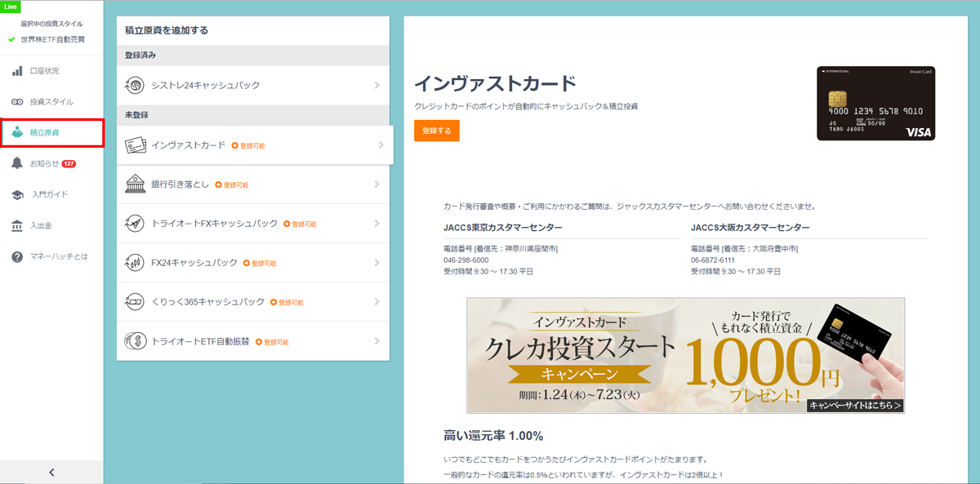Screen dimensions: 980x484
Task: Click the 積立原資を追加する panel title
Action: tap(167, 30)
